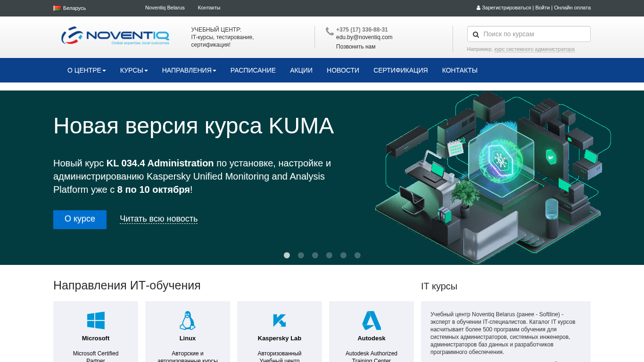The height and width of the screenshot is (362, 644).
Task: Switch to the fifth carousel slide
Action: click(x=343, y=255)
